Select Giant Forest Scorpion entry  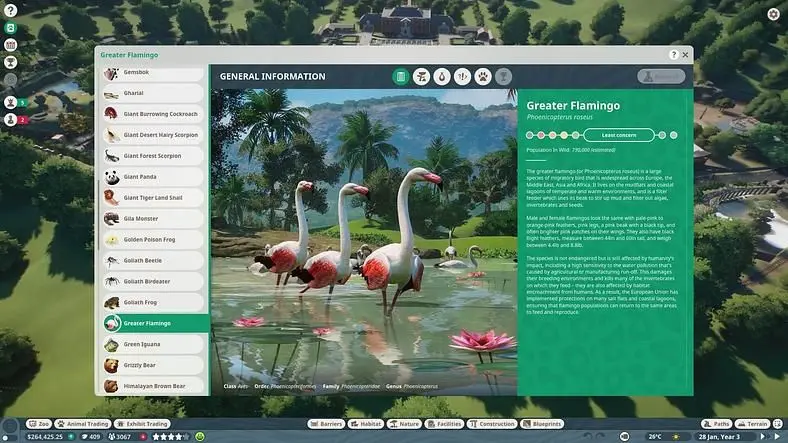[x=153, y=156]
